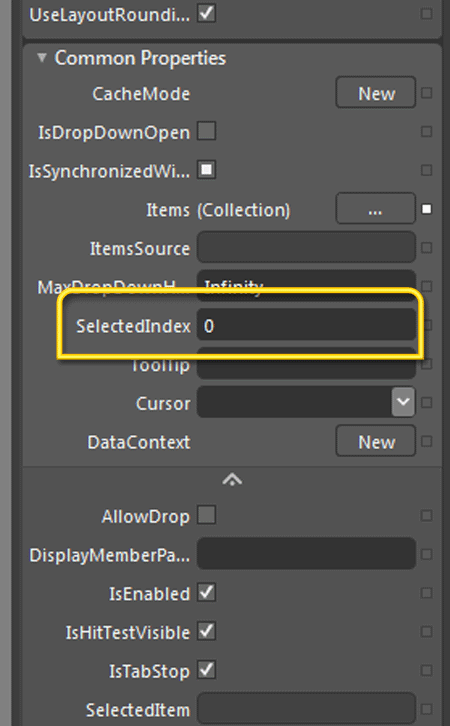
Task: Click the SelectedItem property label
Action: coord(138,710)
